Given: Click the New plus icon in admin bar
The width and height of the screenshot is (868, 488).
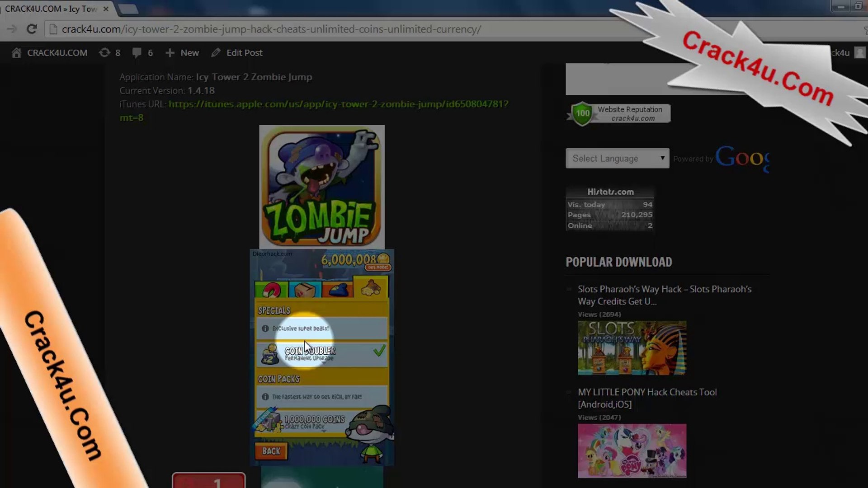Looking at the screenshot, I should tap(170, 53).
